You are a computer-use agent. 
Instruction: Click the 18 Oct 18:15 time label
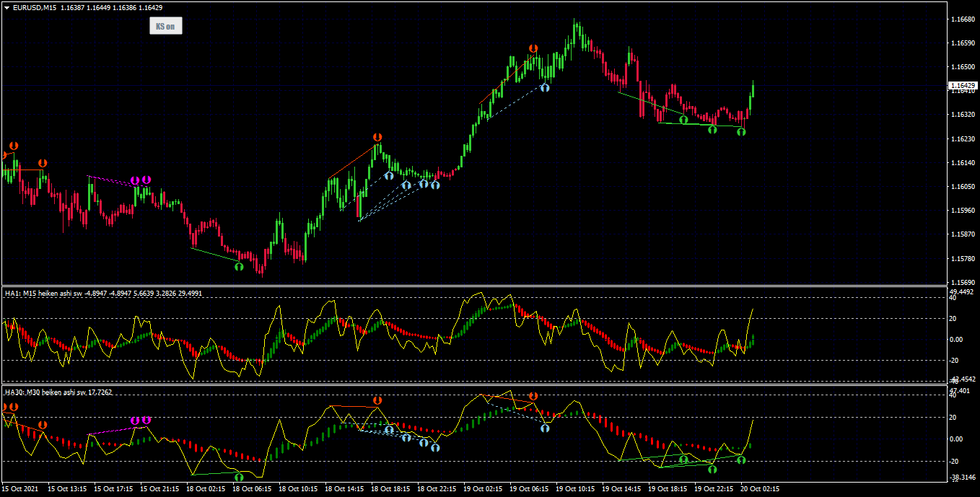[x=391, y=488]
